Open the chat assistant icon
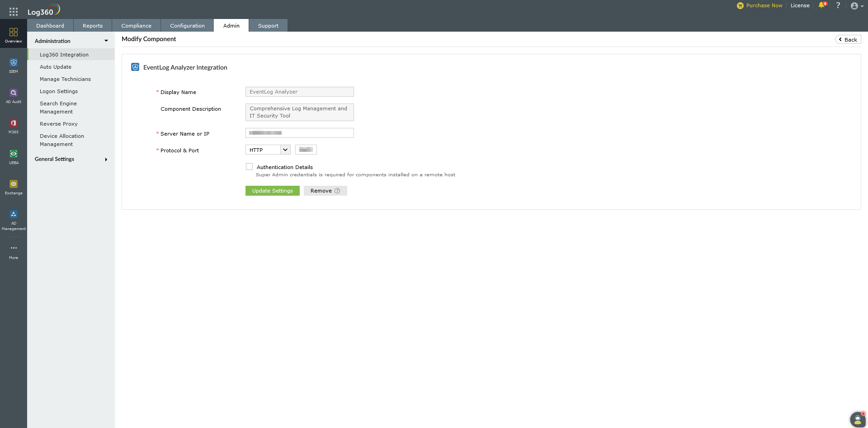The width and height of the screenshot is (868, 428). [858, 419]
